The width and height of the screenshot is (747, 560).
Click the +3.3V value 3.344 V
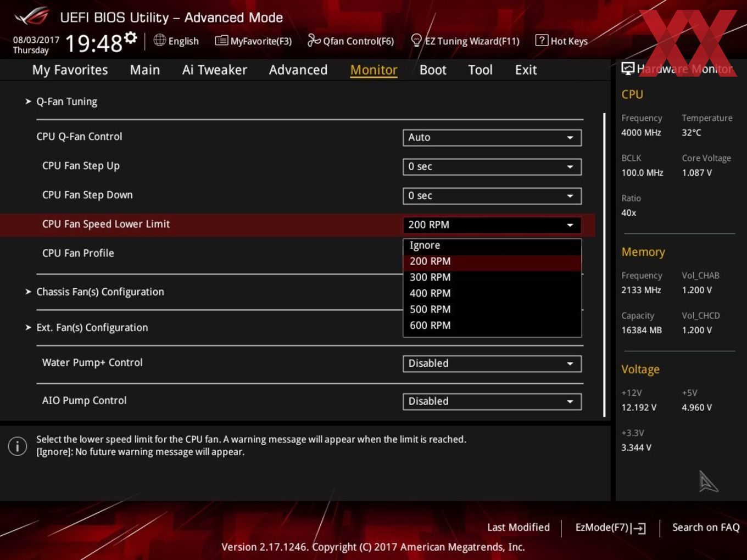[636, 447]
